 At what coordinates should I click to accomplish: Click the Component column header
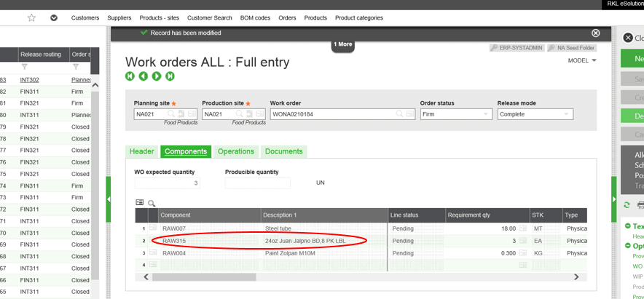[x=210, y=215]
